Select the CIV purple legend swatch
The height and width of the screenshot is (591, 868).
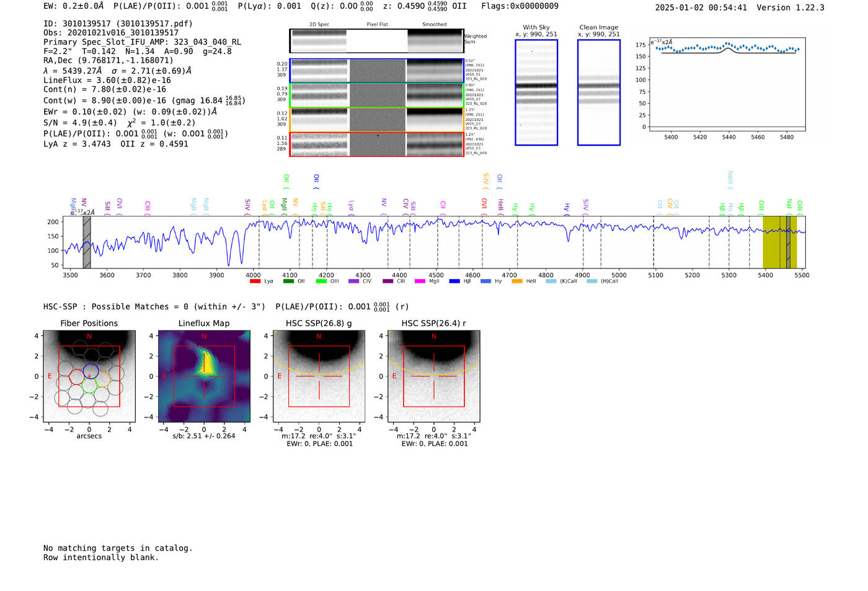(x=354, y=281)
